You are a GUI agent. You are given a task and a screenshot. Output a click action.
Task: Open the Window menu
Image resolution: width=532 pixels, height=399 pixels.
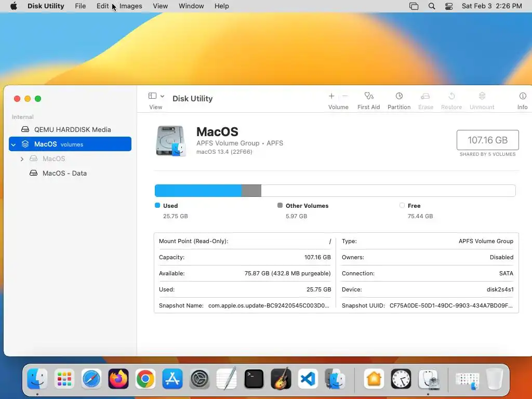tap(191, 6)
